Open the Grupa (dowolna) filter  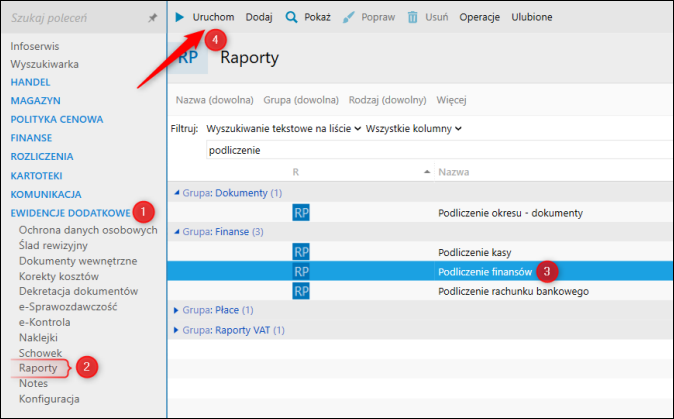[x=301, y=100]
